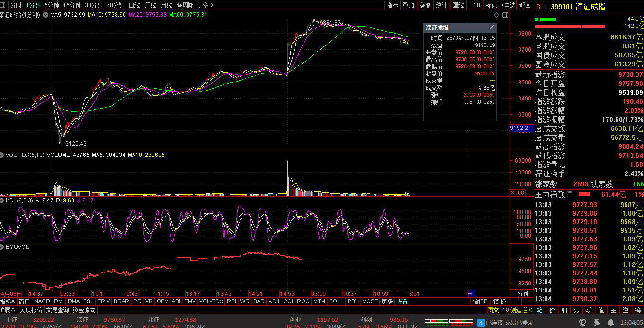
Task: Click the blue time-axis cursor marker
Action: click(472, 293)
